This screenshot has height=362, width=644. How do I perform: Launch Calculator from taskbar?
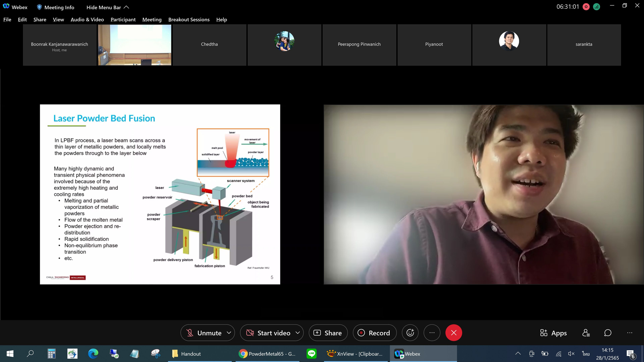[51, 354]
